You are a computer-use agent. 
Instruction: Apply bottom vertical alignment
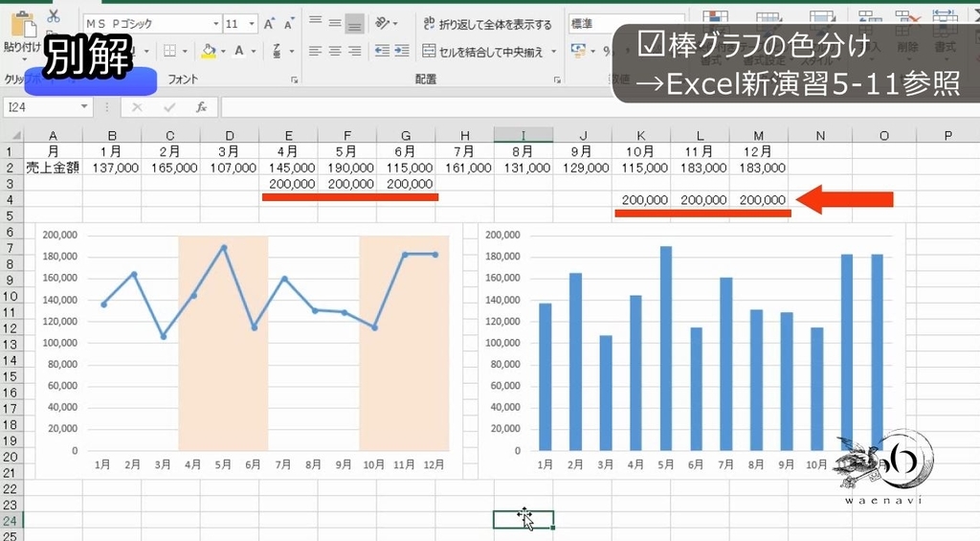pos(354,24)
